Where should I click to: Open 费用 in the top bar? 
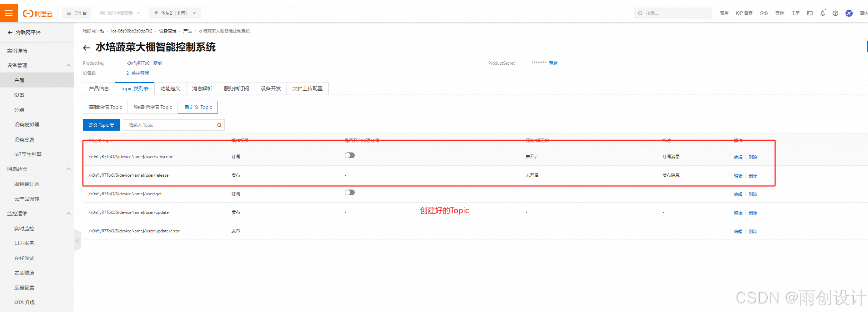(x=724, y=13)
